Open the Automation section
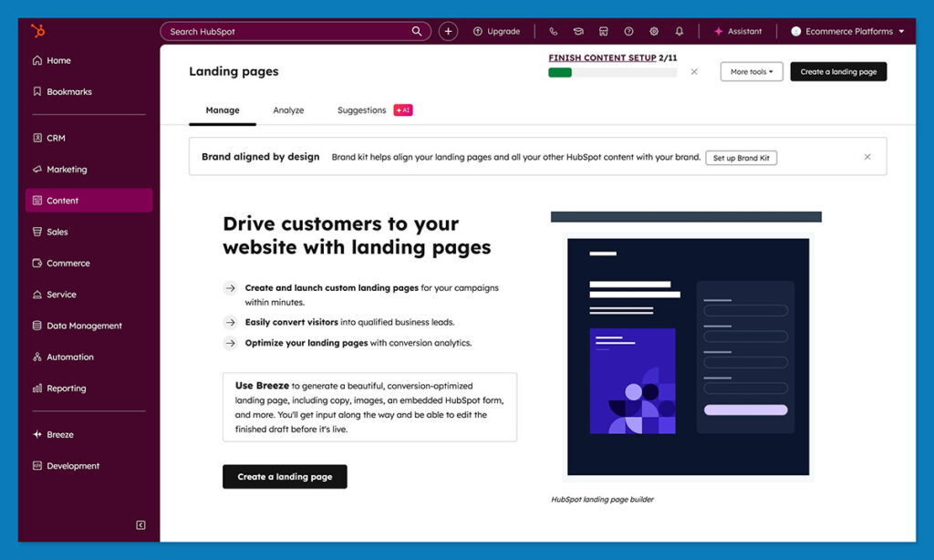 (x=68, y=357)
